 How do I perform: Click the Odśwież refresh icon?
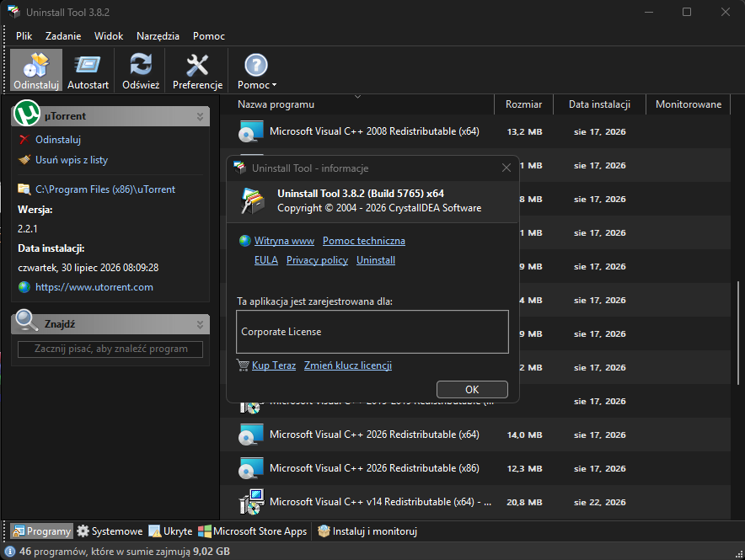pos(141,65)
